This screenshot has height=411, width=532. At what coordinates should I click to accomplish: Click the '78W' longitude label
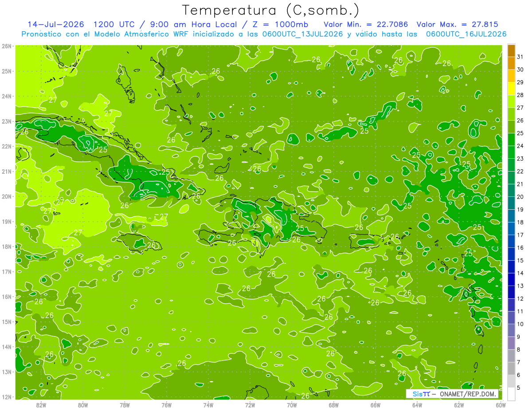[x=125, y=405]
